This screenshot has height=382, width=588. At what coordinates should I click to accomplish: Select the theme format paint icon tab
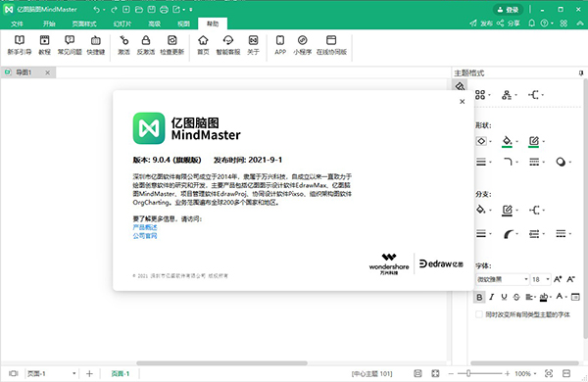(460, 86)
